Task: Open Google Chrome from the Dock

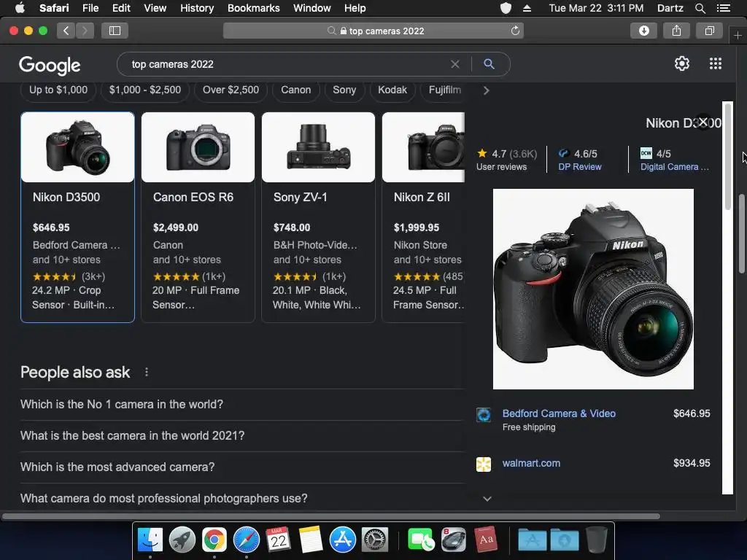Action: [214, 540]
